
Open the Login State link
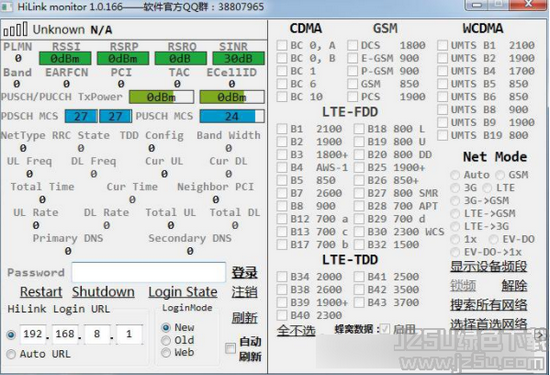[x=183, y=292]
